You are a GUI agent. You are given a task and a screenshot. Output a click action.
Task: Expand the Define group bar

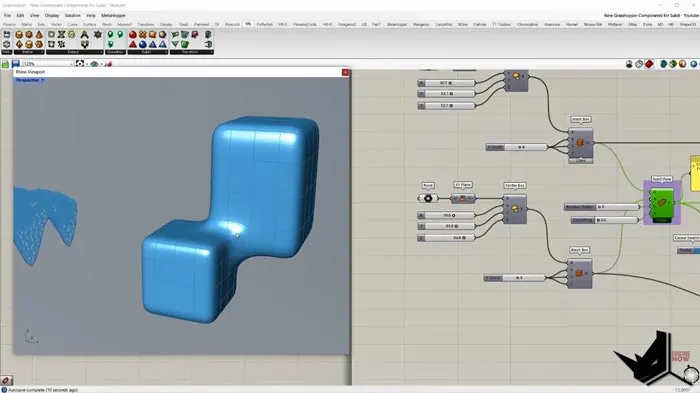point(28,52)
